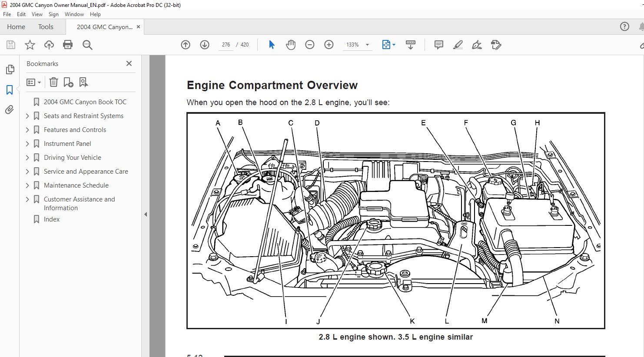Delete selected bookmark trash icon

pos(53,82)
